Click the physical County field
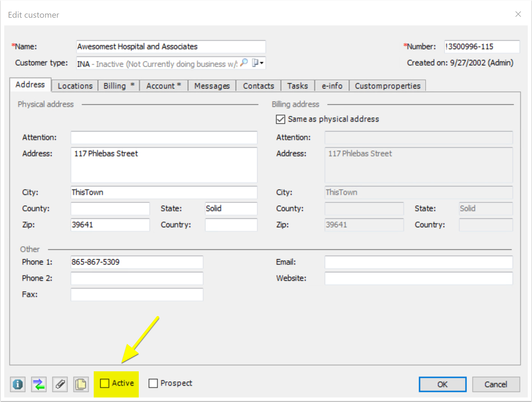This screenshot has width=532, height=402. click(x=110, y=209)
